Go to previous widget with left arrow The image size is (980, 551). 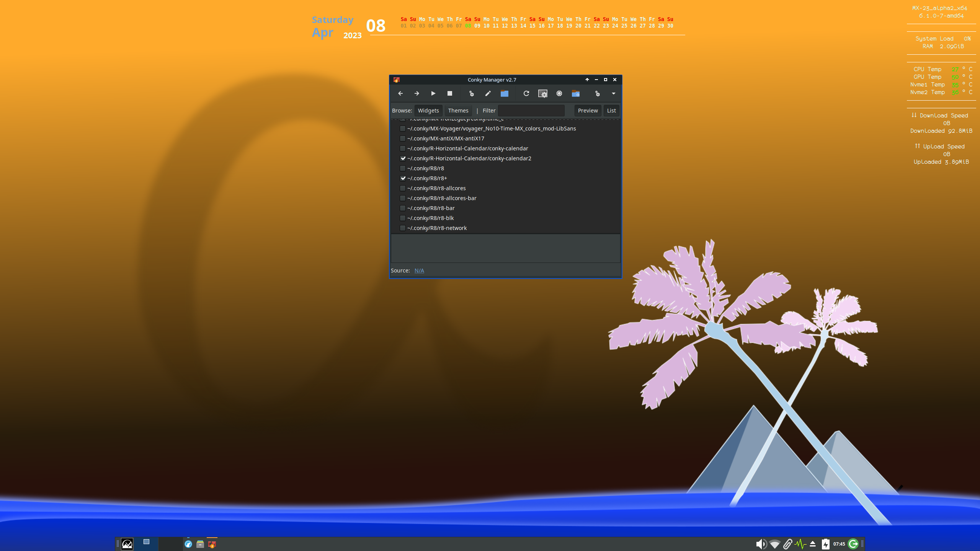point(400,93)
